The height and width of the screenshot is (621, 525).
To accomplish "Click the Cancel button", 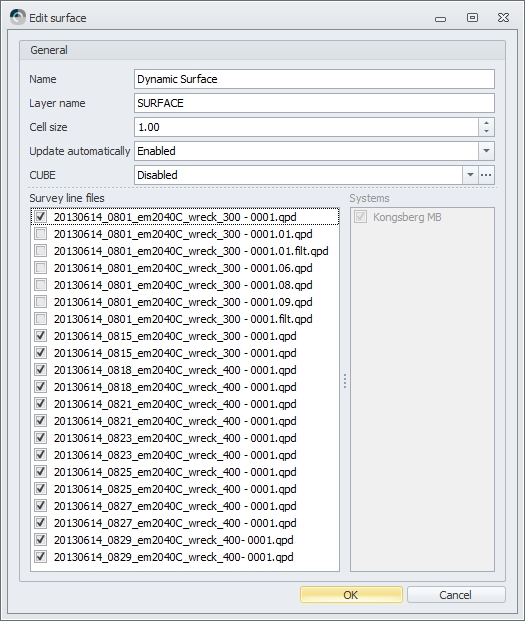I will (456, 594).
